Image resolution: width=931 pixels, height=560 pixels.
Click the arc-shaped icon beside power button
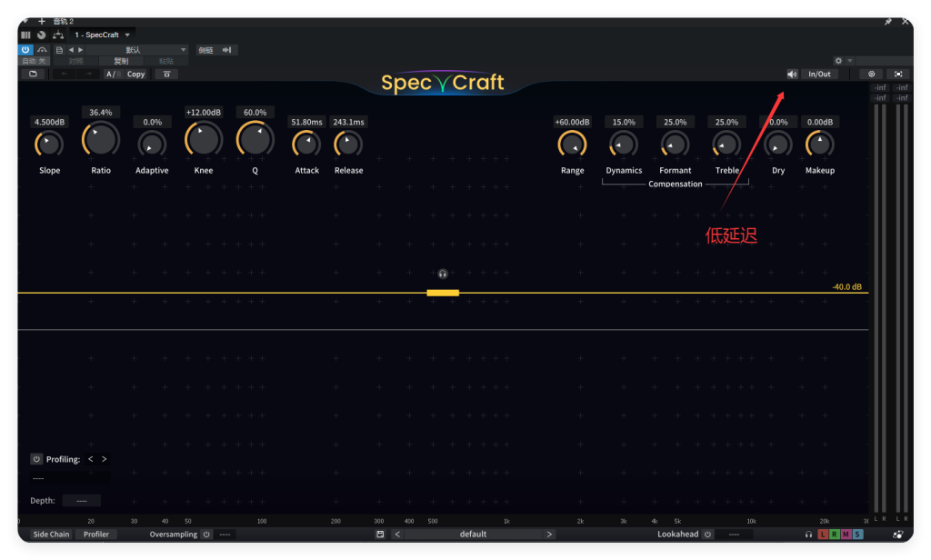tap(42, 50)
